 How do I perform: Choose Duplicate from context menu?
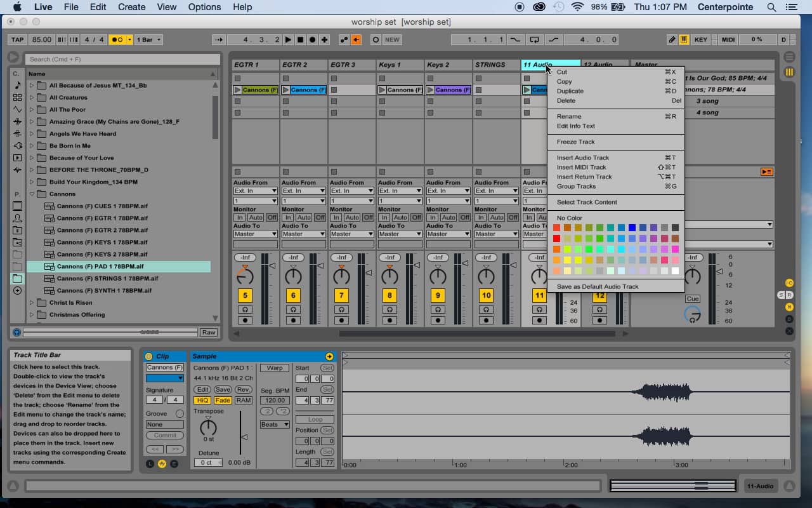tap(616, 91)
